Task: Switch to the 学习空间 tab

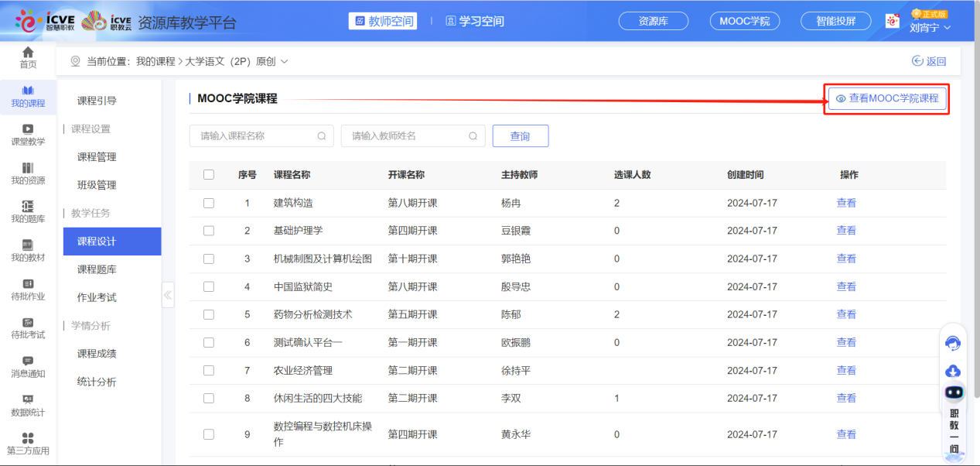Action: [474, 21]
